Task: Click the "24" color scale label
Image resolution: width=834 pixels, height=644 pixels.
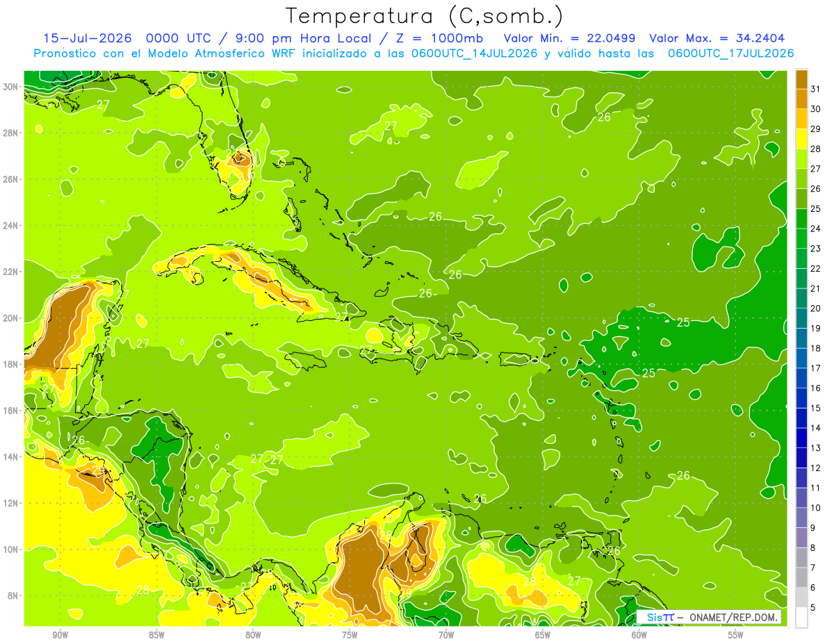Action: click(x=816, y=229)
